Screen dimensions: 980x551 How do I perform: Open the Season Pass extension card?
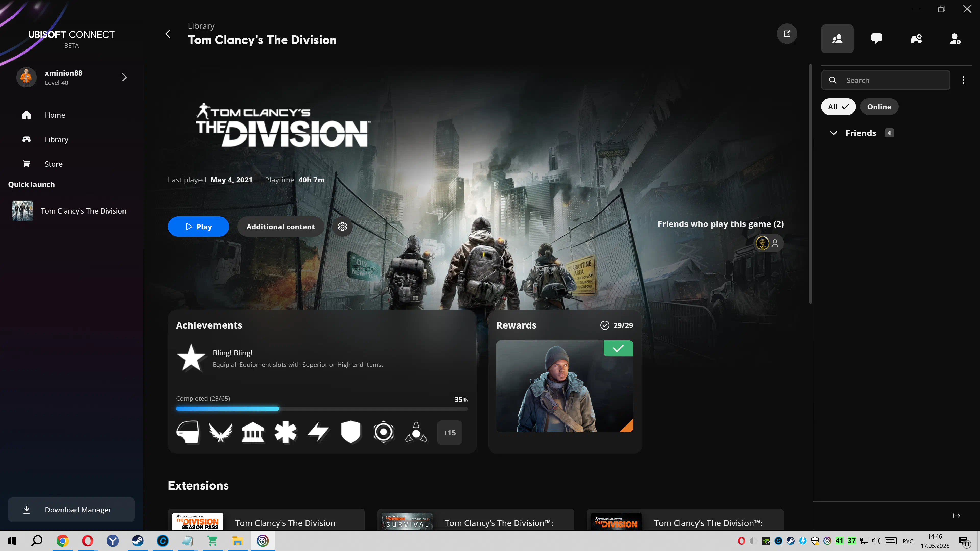pyautogui.click(x=266, y=520)
